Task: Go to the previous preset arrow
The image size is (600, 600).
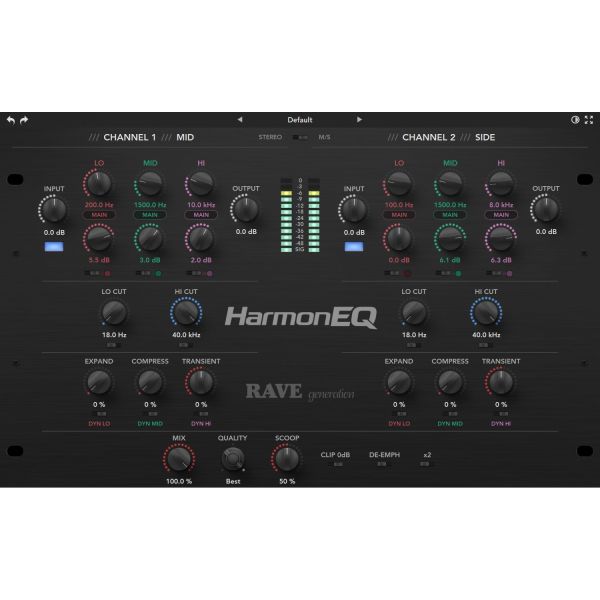Action: (240, 120)
